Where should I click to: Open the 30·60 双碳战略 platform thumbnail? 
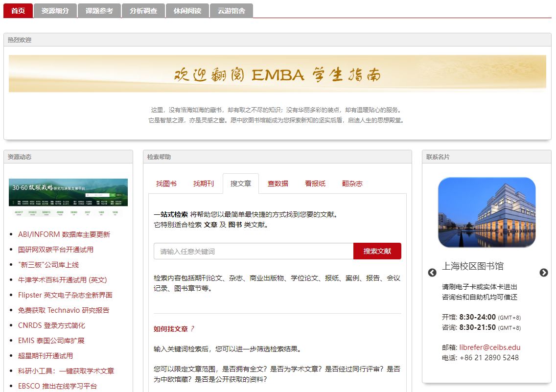pos(68,197)
